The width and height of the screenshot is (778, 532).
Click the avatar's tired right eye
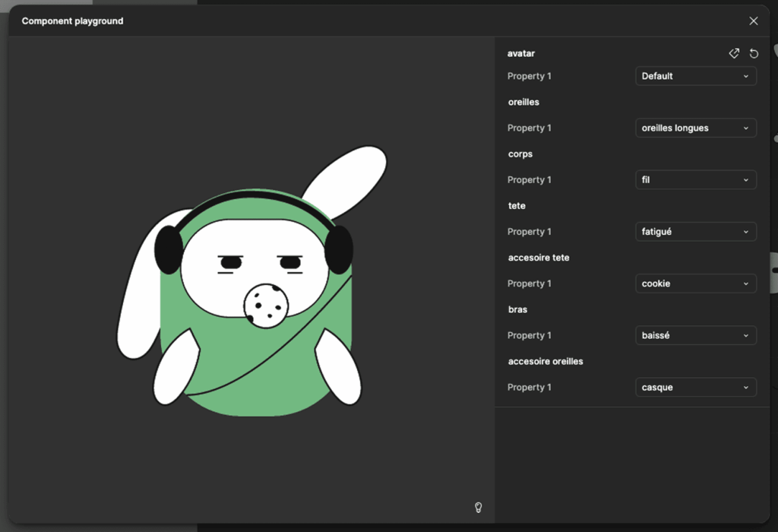[x=290, y=263]
